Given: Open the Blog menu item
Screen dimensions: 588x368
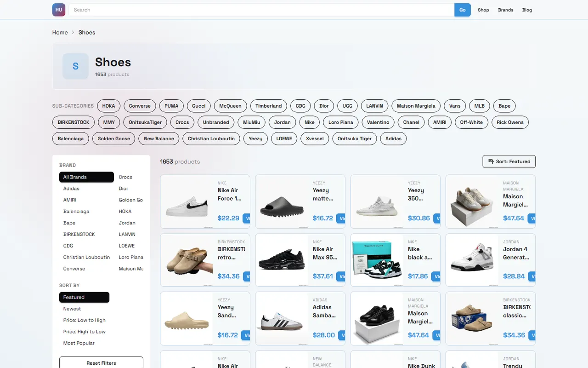Looking at the screenshot, I should [527, 10].
